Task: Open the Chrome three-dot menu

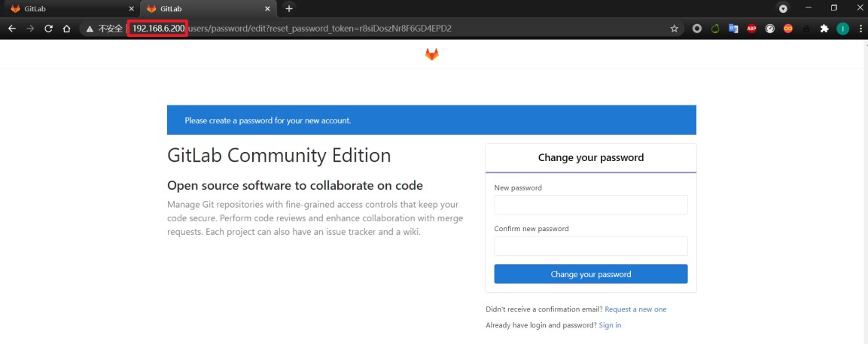Action: [x=860, y=29]
